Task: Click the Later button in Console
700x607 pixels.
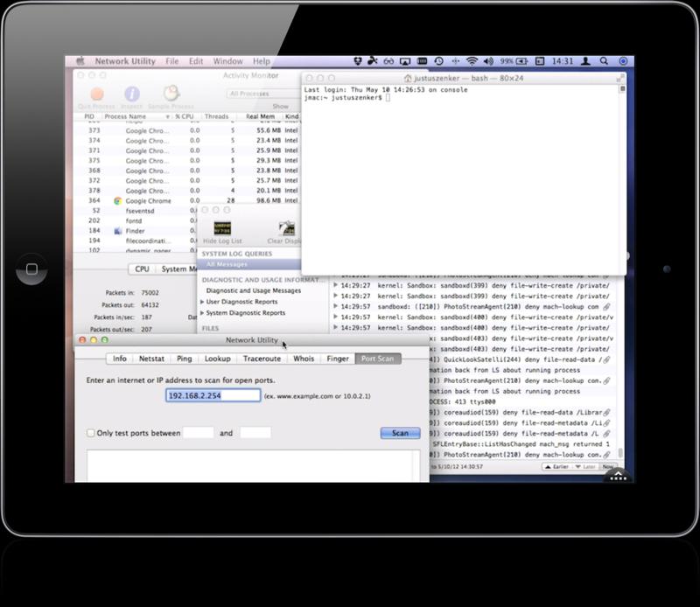Action: point(585,467)
